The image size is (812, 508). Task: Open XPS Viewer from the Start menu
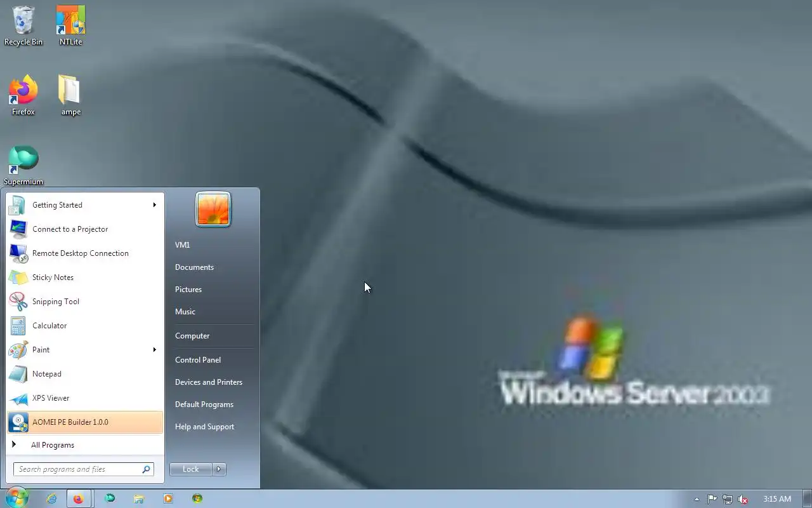[x=85, y=398]
